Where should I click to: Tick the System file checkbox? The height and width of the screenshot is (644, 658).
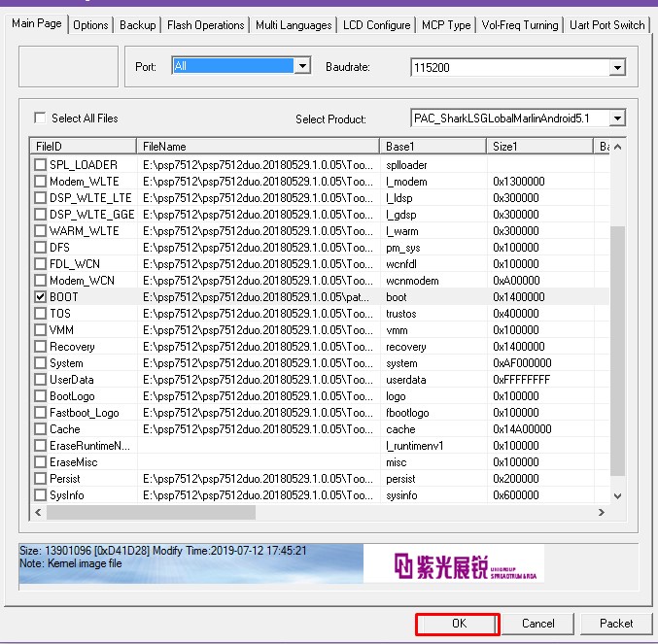[40, 363]
